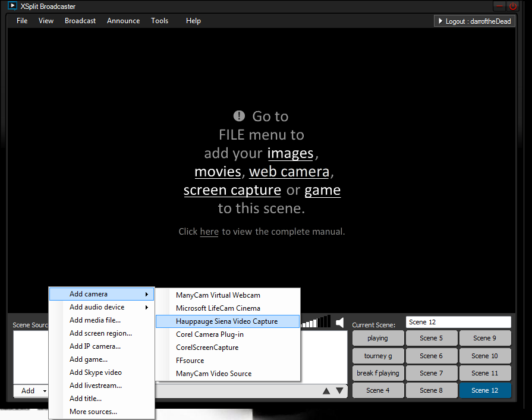Adjust the volume level bars
The width and height of the screenshot is (532, 420).
(x=316, y=321)
